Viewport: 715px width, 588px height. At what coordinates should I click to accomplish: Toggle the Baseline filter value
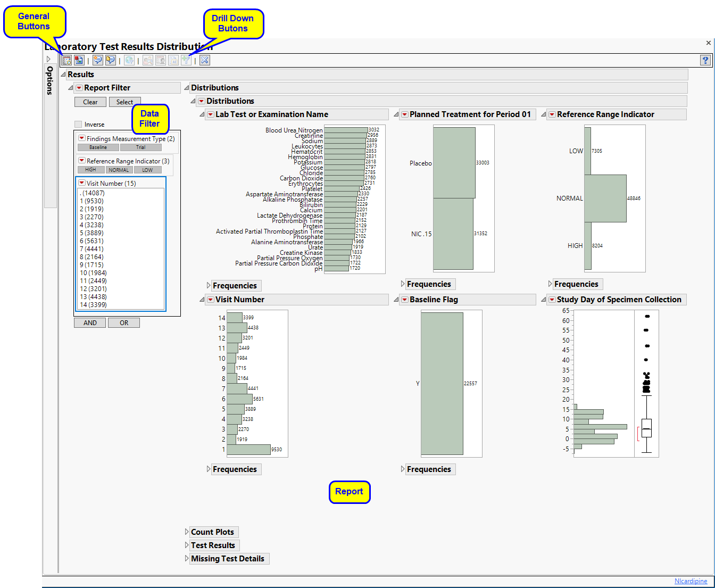[98, 147]
